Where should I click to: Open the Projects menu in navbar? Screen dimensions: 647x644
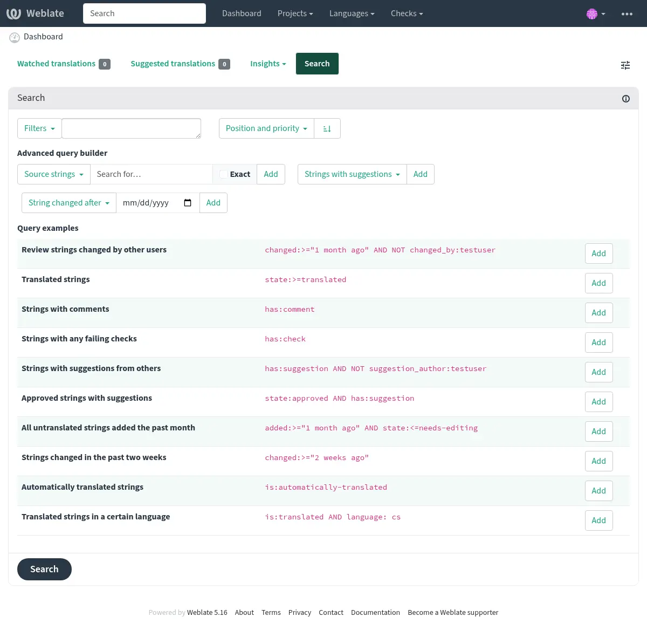[x=295, y=13]
